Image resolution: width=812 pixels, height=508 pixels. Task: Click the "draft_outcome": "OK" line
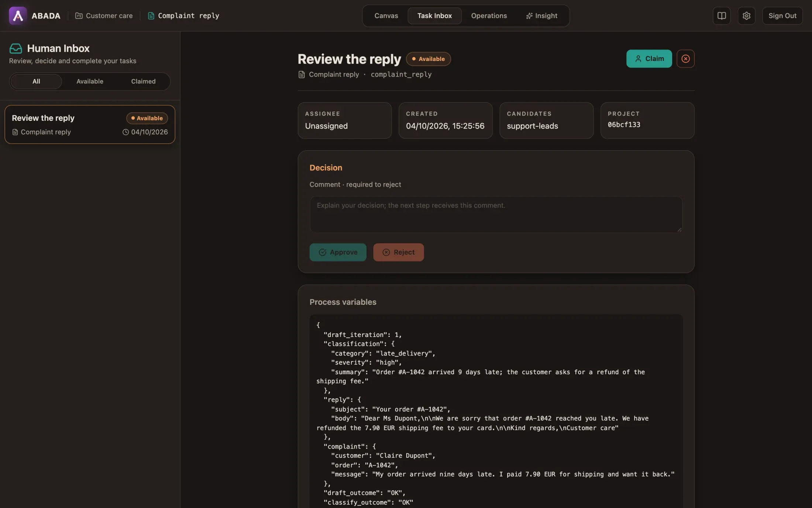[x=364, y=493]
